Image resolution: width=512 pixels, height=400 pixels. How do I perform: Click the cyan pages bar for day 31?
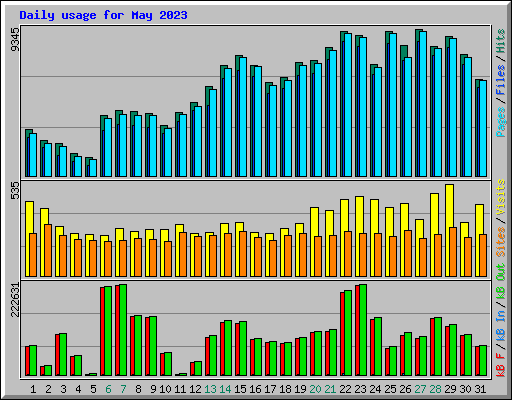(483, 129)
